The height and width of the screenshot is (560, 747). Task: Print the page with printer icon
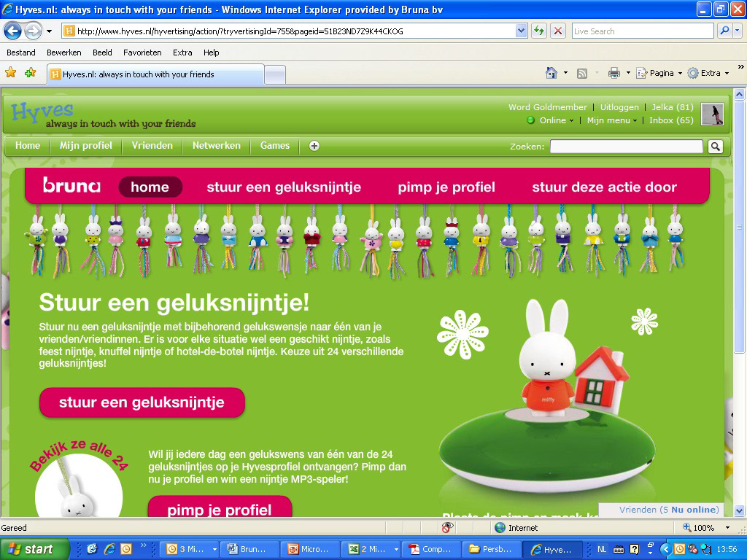pos(614,73)
